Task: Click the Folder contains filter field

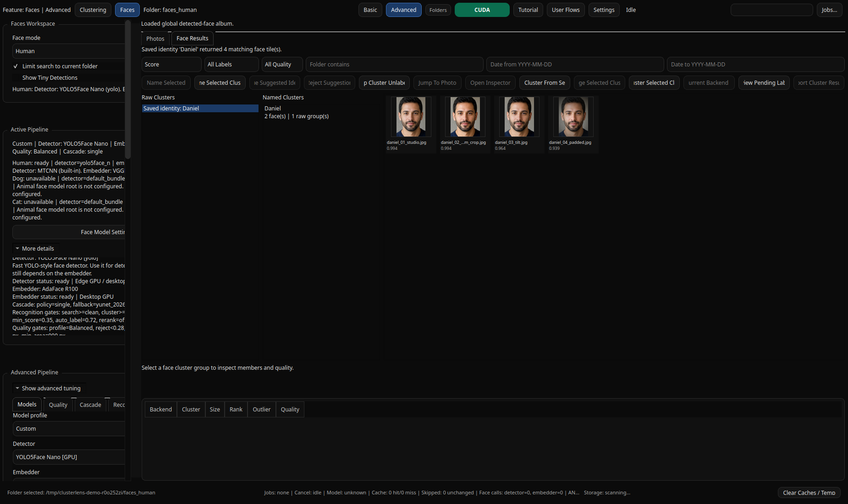Action: tap(395, 64)
